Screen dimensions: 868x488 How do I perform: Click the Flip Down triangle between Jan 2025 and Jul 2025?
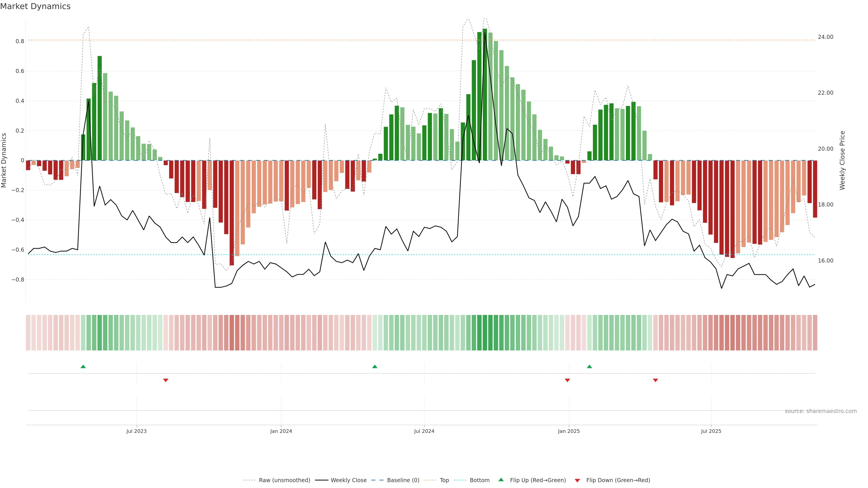pyautogui.click(x=655, y=380)
